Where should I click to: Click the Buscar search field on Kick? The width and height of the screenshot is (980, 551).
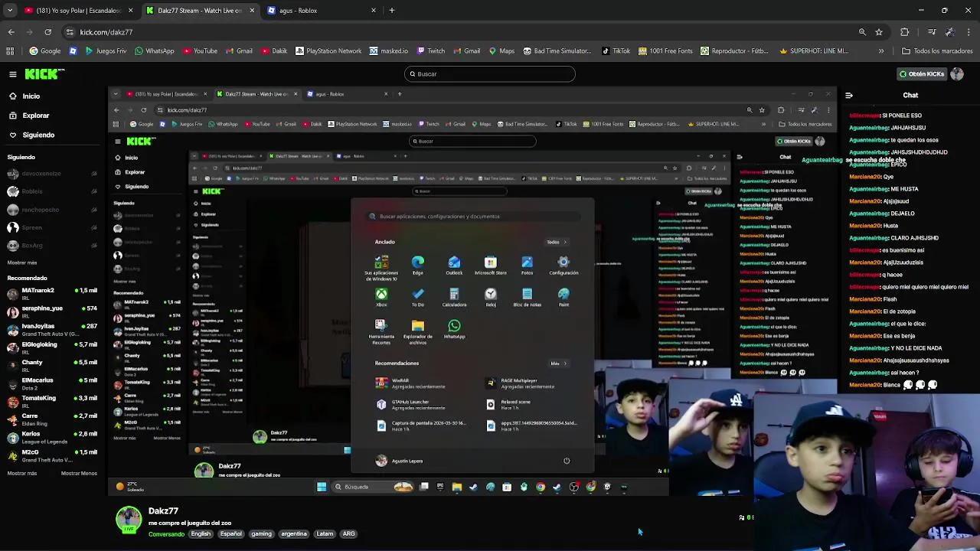point(490,74)
